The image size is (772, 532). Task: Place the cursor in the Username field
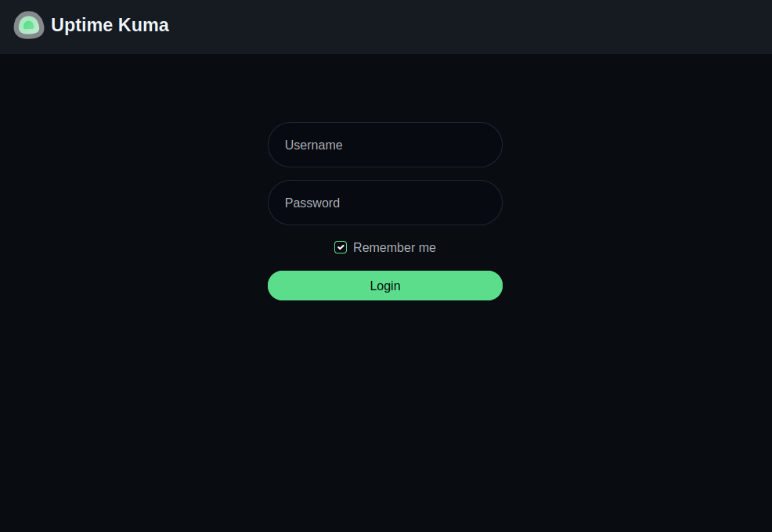(384, 145)
